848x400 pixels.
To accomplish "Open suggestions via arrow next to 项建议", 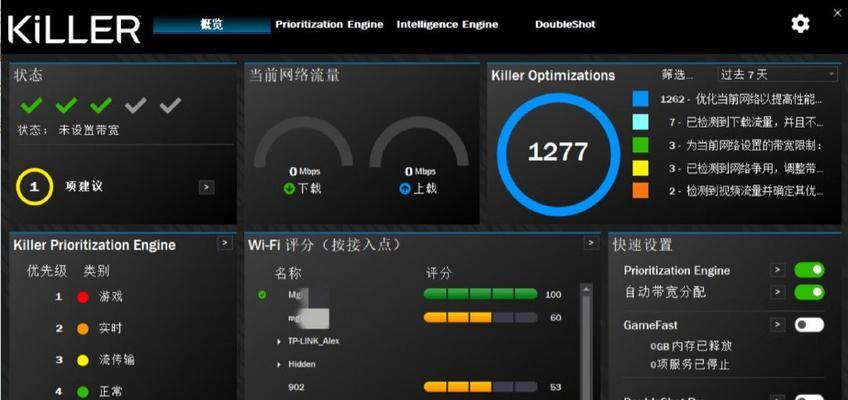I will click(x=206, y=188).
